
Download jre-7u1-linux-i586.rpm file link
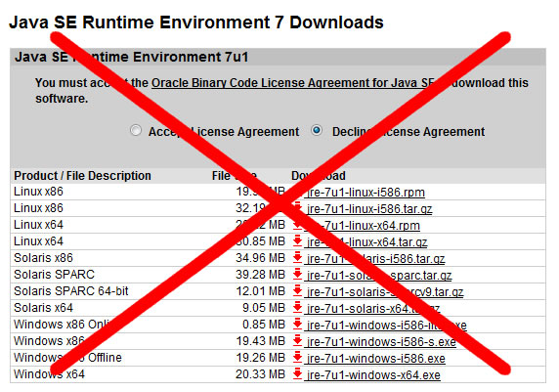point(365,193)
